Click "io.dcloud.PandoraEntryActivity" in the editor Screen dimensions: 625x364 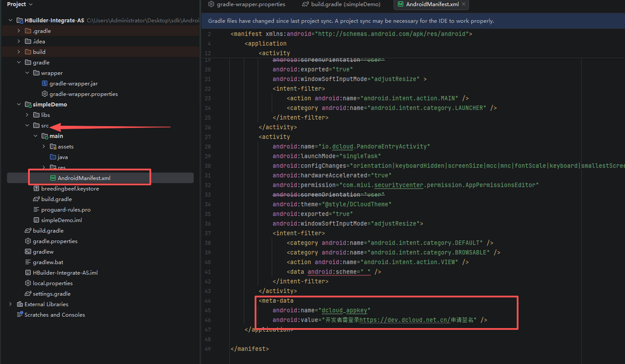click(x=374, y=147)
